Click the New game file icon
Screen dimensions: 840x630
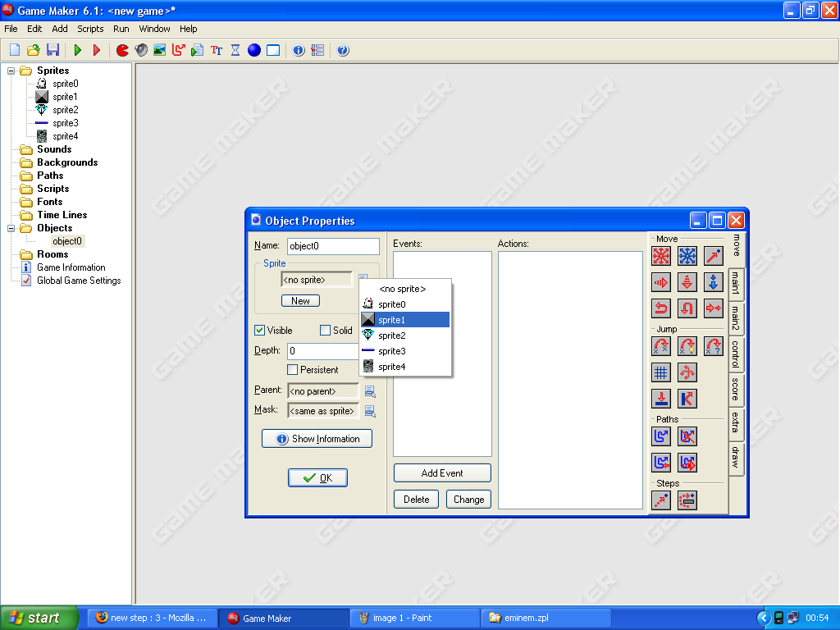pyautogui.click(x=15, y=50)
